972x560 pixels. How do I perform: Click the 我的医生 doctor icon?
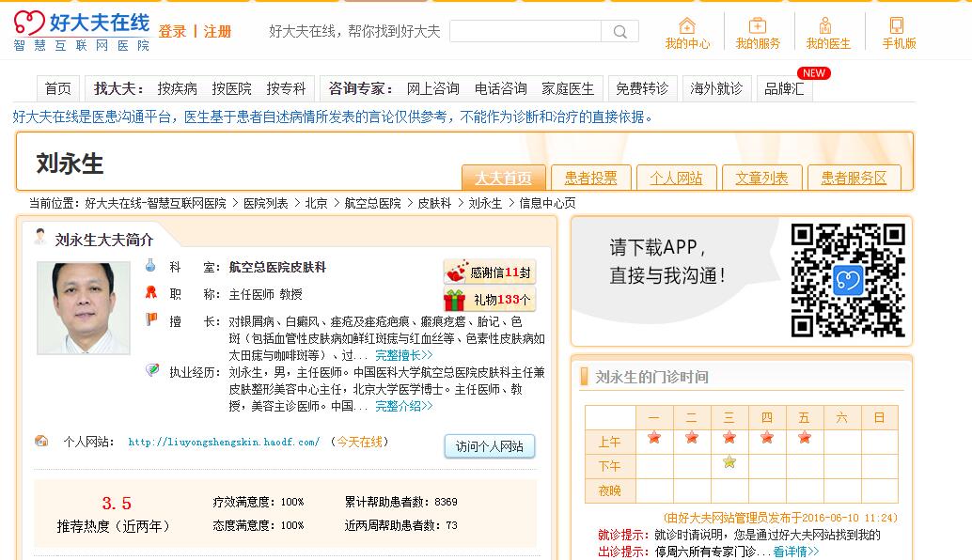(825, 25)
